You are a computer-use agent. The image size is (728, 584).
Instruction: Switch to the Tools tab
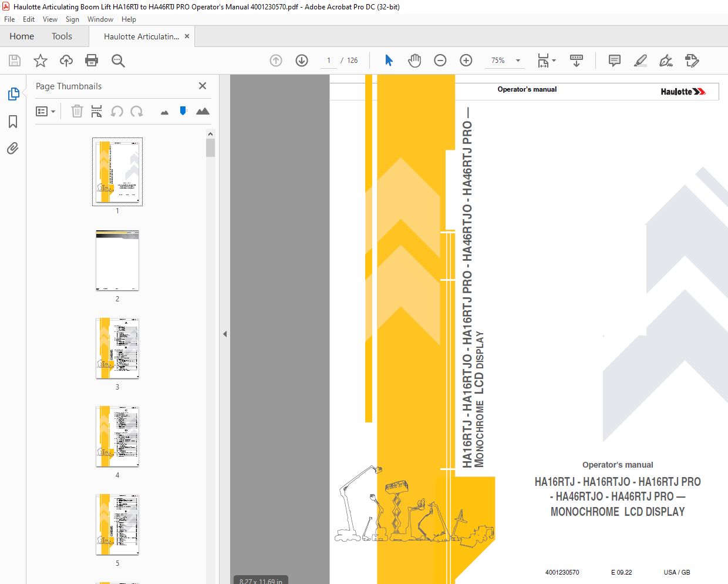click(x=62, y=36)
